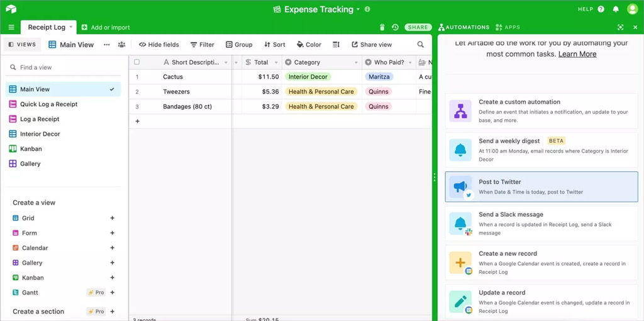Screen dimensions: 644x321
Task: Open the Receipt Log tab dropdown arrow
Action: click(x=70, y=27)
